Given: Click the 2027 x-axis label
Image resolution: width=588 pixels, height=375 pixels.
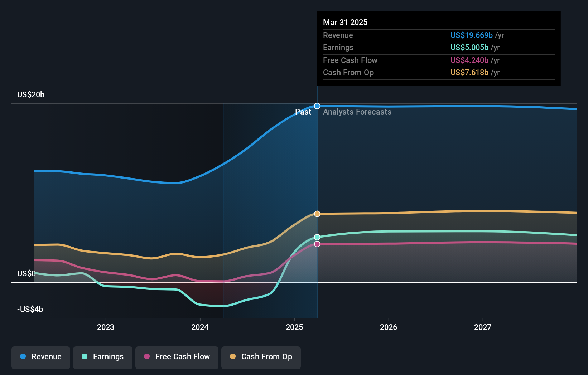Looking at the screenshot, I should [x=483, y=327].
